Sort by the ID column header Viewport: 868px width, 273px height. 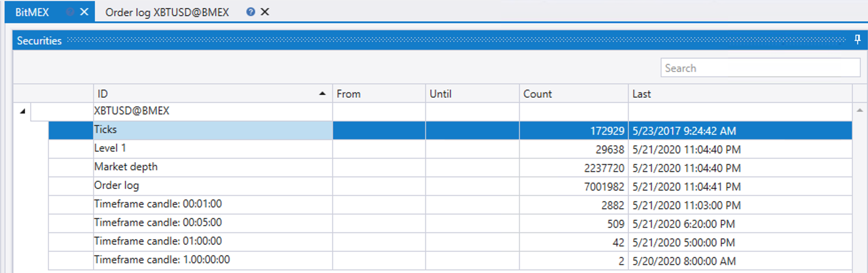(213, 94)
